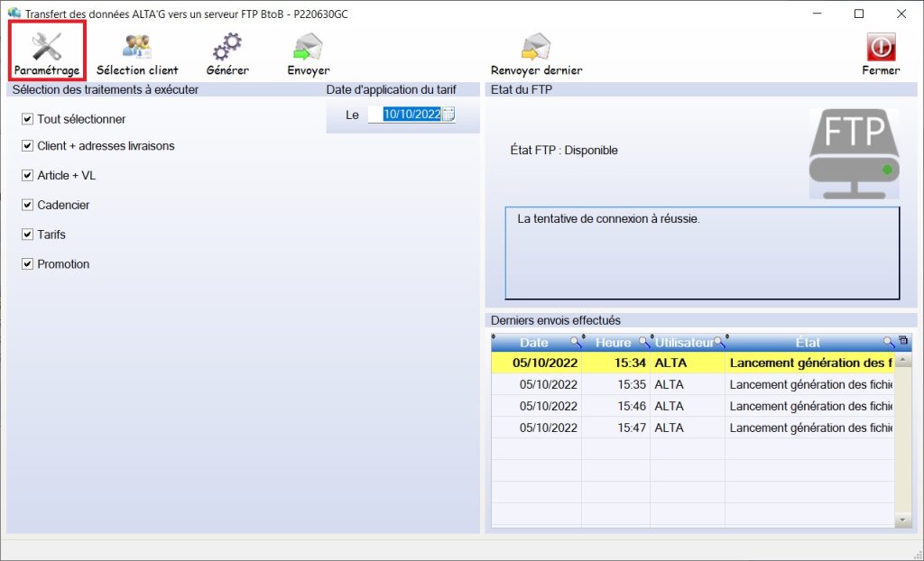Open the Paramétrage settings tool
The image size is (924, 561).
pyautogui.click(x=47, y=51)
